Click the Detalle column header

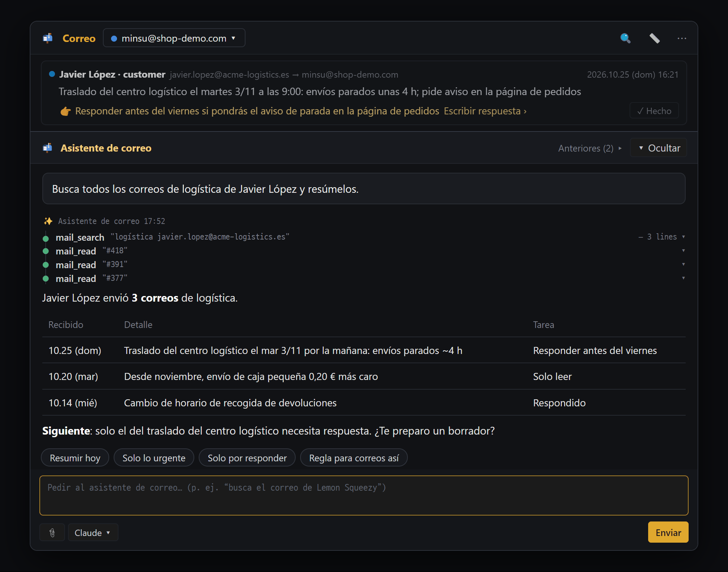click(x=138, y=325)
